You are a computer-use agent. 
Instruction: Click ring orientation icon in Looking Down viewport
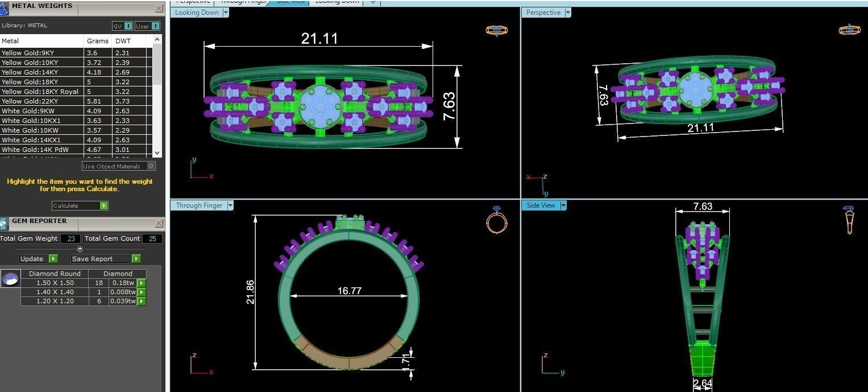pos(497,30)
